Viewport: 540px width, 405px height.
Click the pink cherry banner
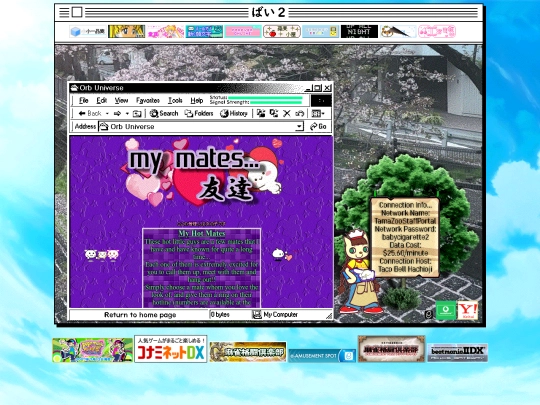pos(437,32)
